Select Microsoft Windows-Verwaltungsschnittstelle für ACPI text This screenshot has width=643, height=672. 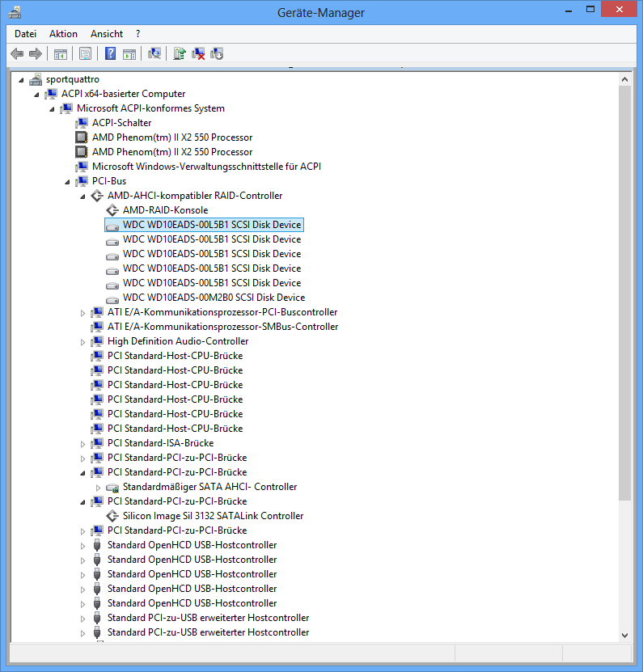point(206,167)
